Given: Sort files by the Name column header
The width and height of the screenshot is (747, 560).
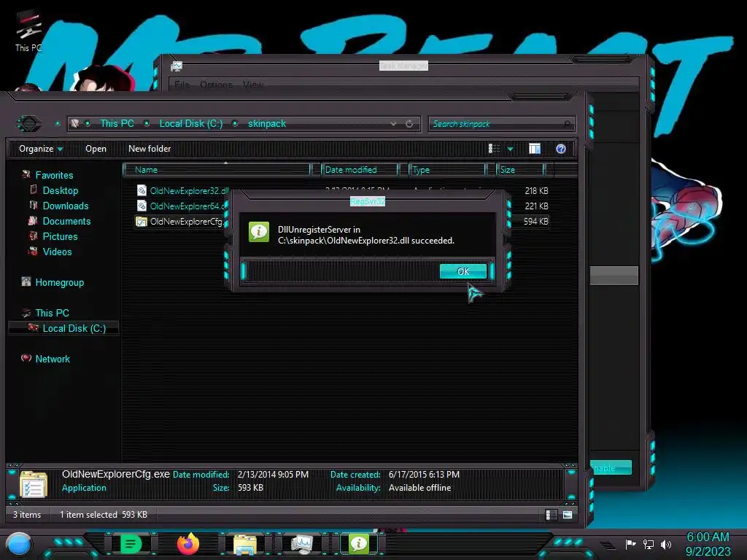Looking at the screenshot, I should tap(217, 169).
